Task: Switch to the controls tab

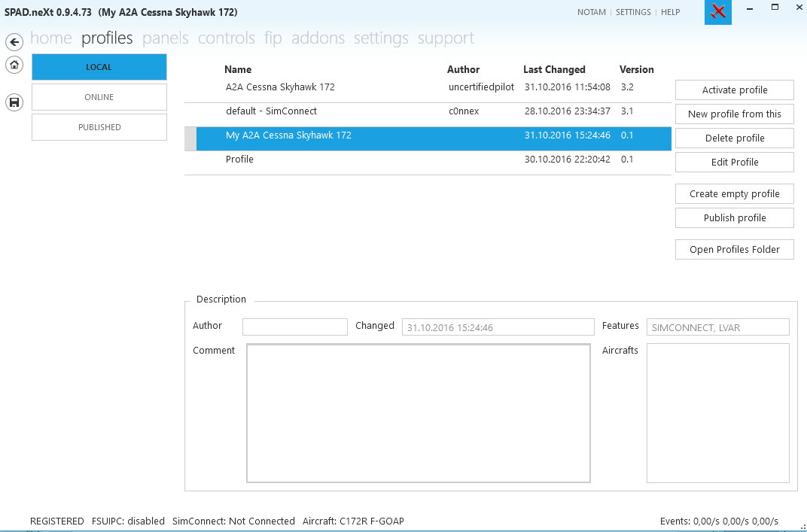Action: tap(227, 38)
